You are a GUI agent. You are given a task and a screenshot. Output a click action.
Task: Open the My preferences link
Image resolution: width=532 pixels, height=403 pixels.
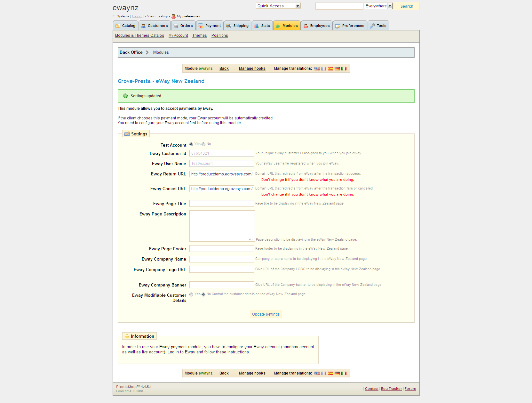click(x=188, y=16)
